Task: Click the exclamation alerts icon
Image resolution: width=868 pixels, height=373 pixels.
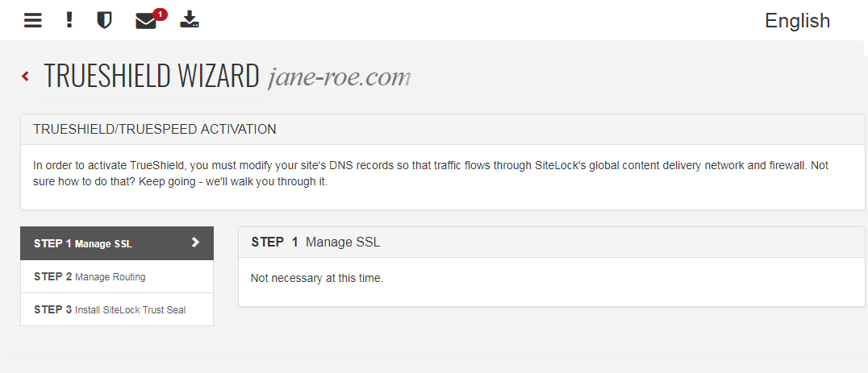Action: tap(69, 20)
